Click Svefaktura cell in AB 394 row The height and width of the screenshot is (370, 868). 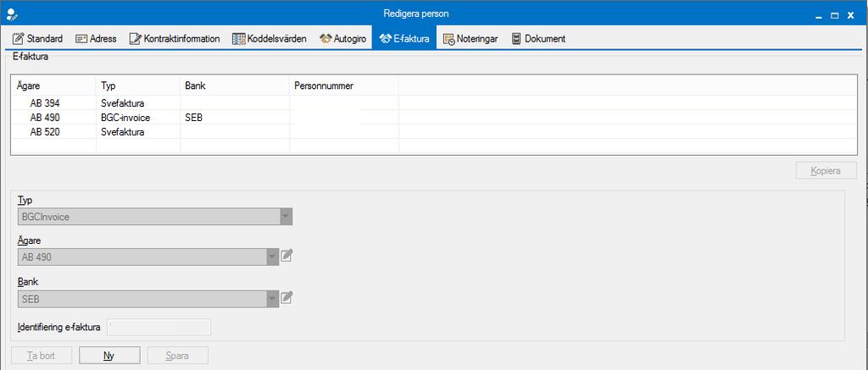tap(138, 102)
